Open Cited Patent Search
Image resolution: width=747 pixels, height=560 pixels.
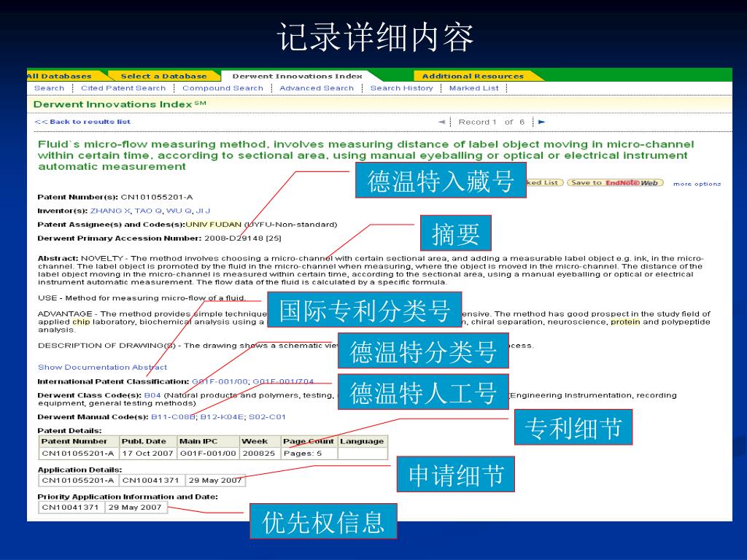coord(123,88)
